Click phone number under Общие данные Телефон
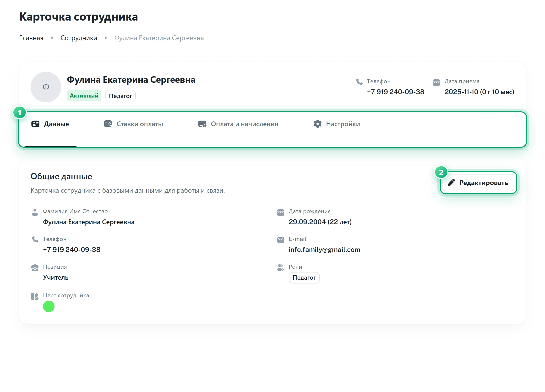 click(x=72, y=250)
